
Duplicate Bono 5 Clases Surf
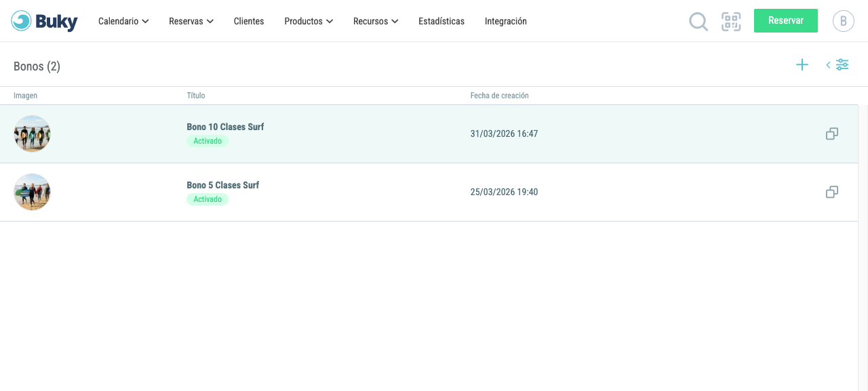point(832,192)
